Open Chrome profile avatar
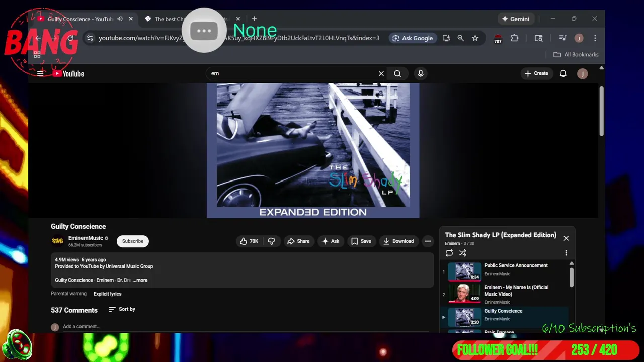This screenshot has height=362, width=644. coord(579,38)
